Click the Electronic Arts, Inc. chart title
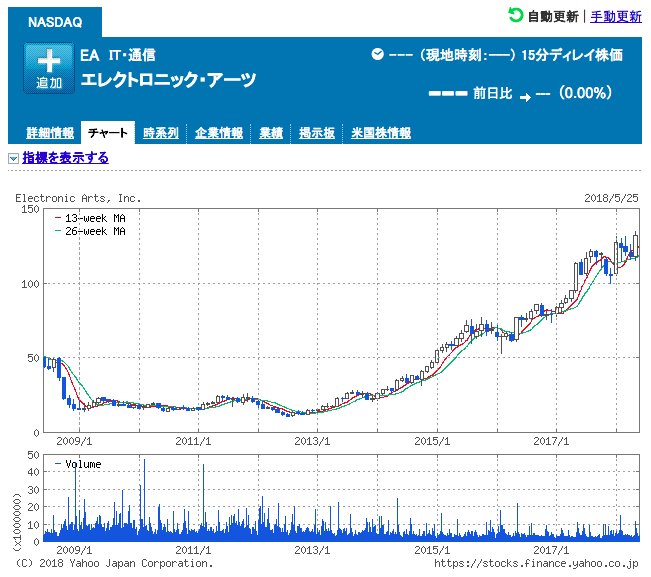This screenshot has height=577, width=651. click(x=78, y=198)
